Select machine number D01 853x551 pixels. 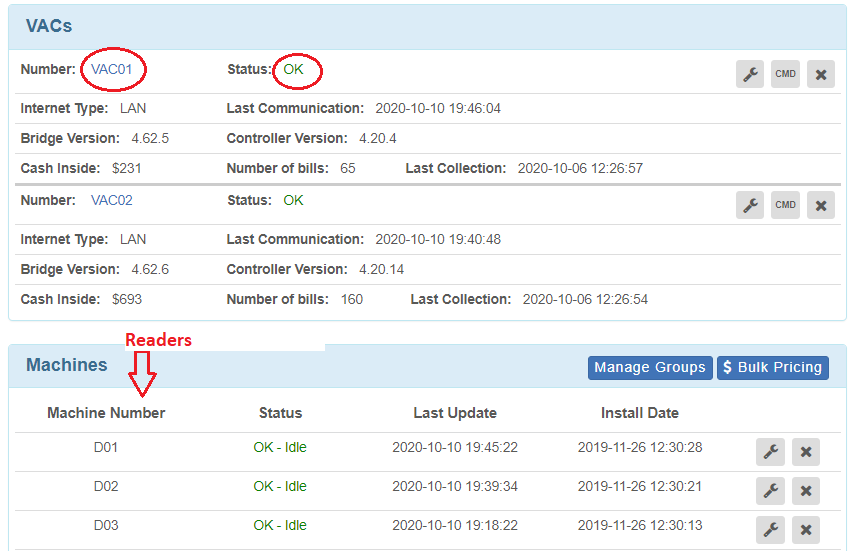pyautogui.click(x=106, y=447)
